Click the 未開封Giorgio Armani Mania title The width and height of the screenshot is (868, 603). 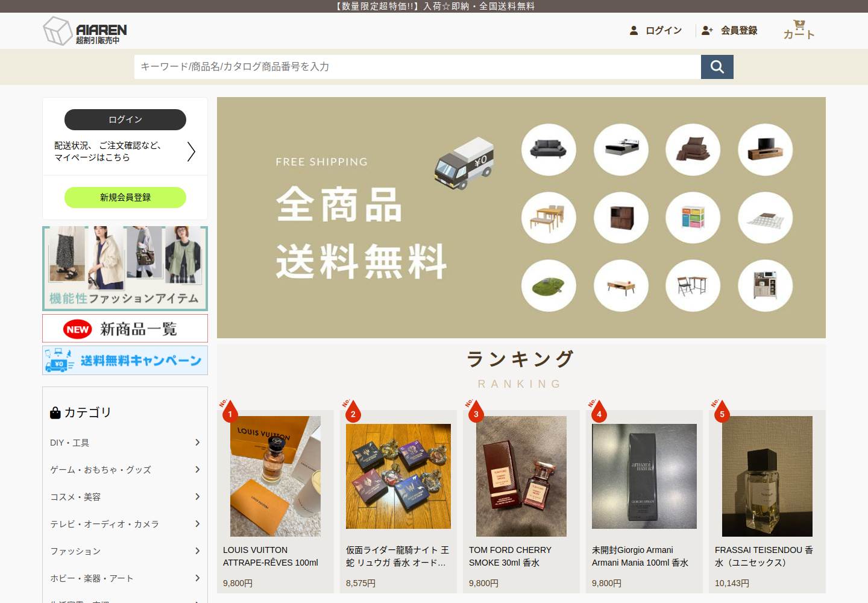pos(640,556)
